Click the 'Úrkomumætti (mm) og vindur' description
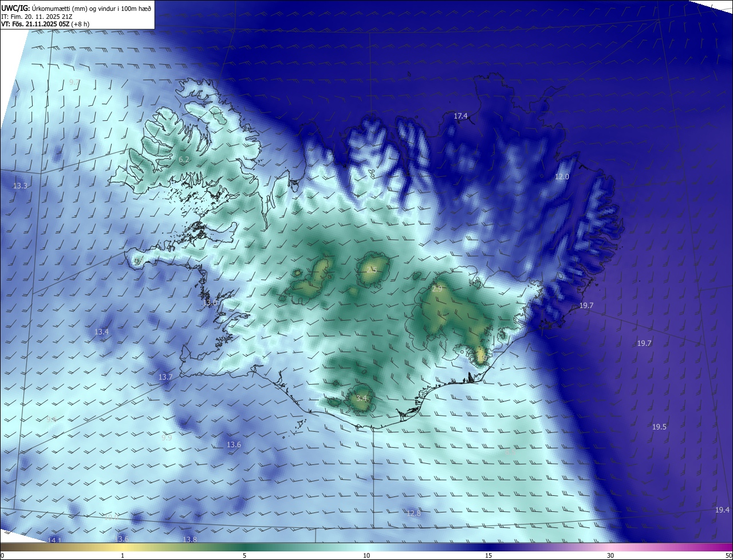 pyautogui.click(x=75, y=8)
